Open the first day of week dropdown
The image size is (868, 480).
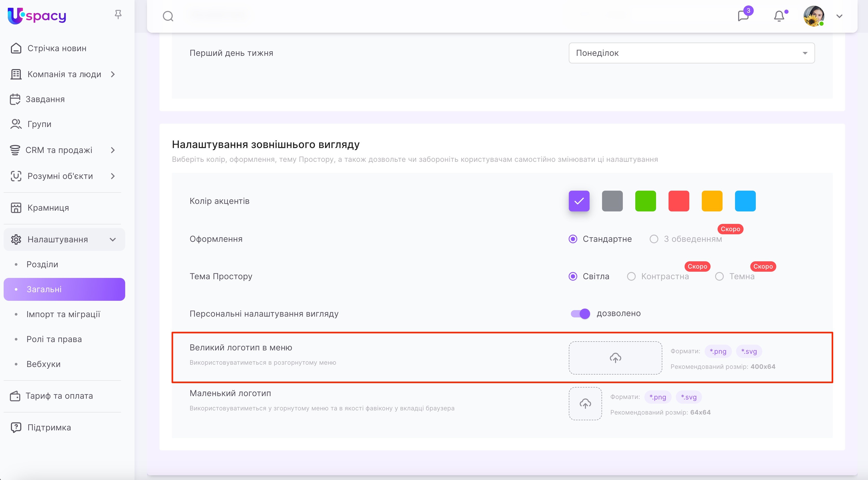(691, 53)
